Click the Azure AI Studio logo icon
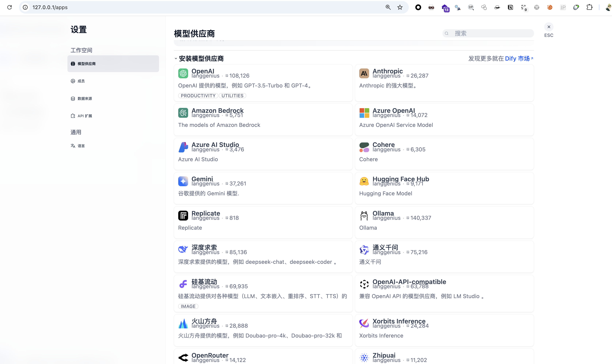Viewport: 612px width, 364px height. coord(183,147)
